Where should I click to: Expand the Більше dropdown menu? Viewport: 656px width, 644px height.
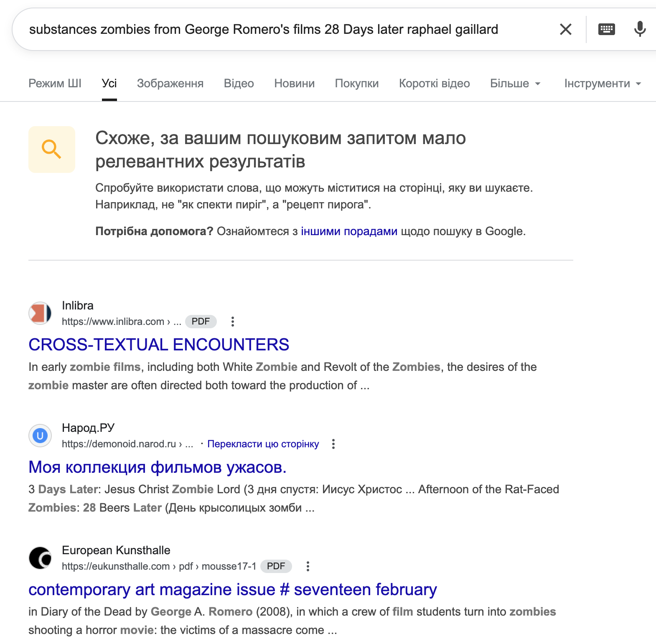pyautogui.click(x=515, y=84)
